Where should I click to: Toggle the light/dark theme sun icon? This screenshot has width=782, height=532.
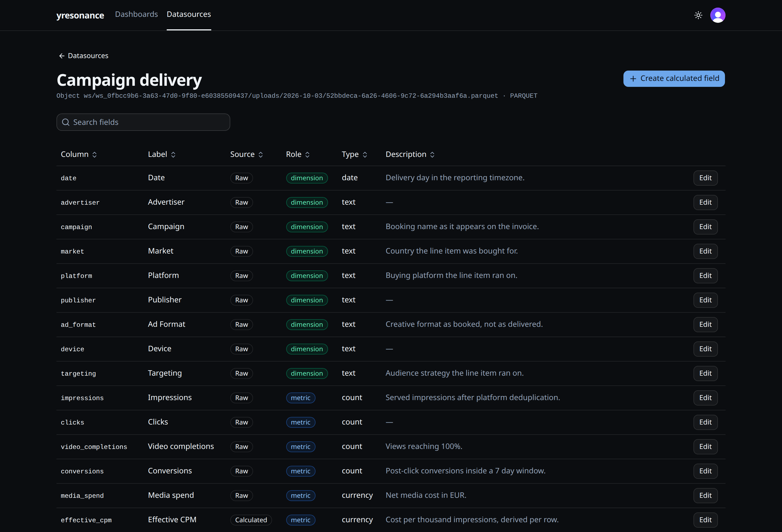tap(698, 15)
